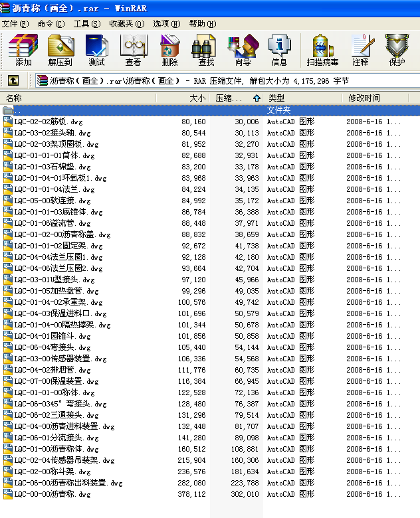Select file LQC-06-00沥青称出料装置.dwg
This screenshot has height=518, width=420.
(68, 483)
